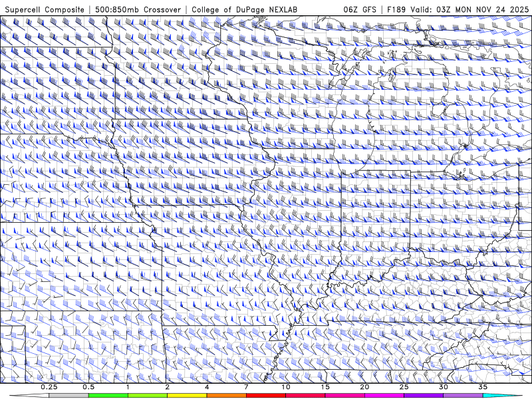Click the '20' legend value

tap(364, 387)
